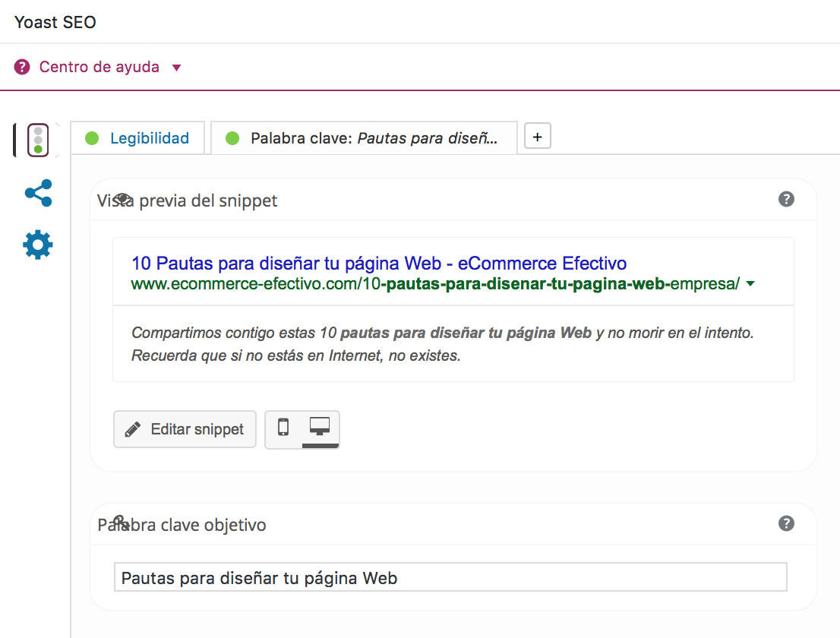Open Centro de ayuda link

coord(99,67)
